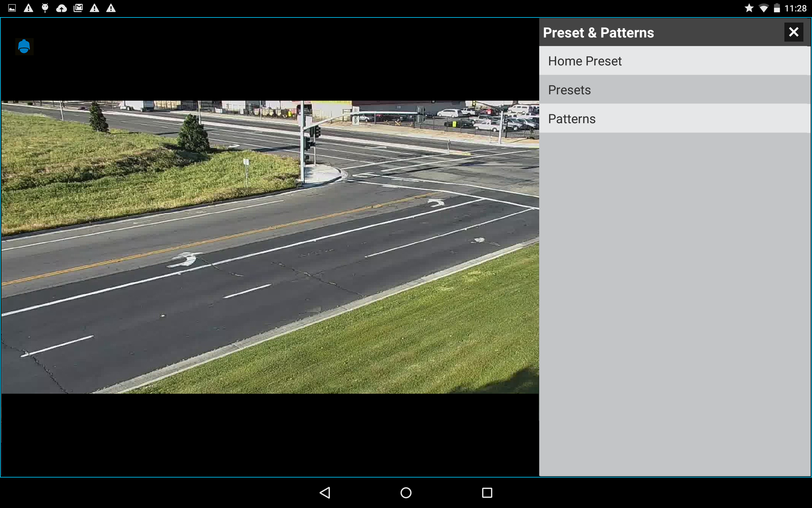Open the Patterns list
Viewport: 812px width, 508px height.
[x=674, y=119]
